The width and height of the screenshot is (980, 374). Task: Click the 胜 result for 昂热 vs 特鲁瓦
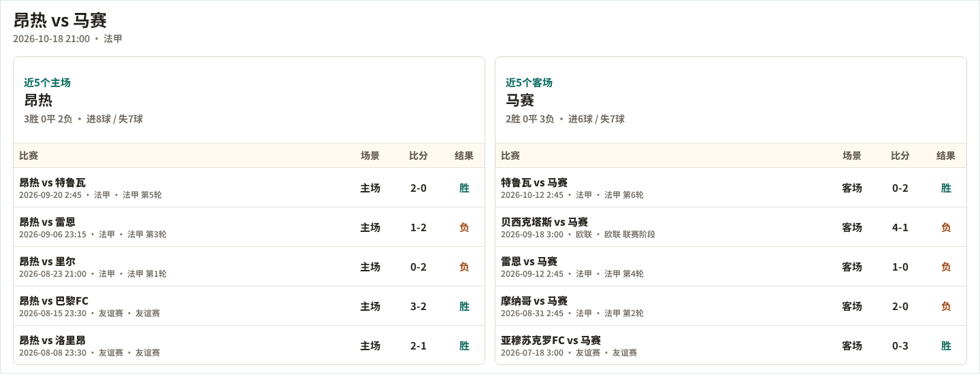click(x=464, y=188)
